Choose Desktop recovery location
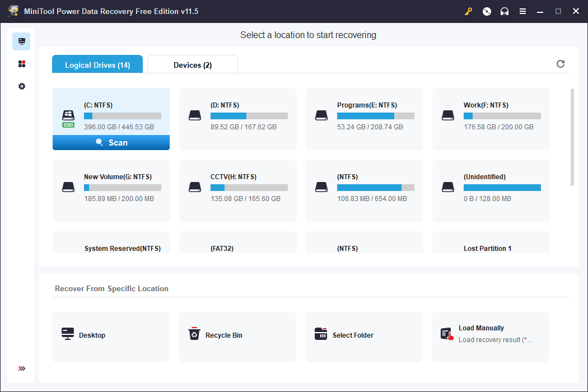 coord(111,337)
